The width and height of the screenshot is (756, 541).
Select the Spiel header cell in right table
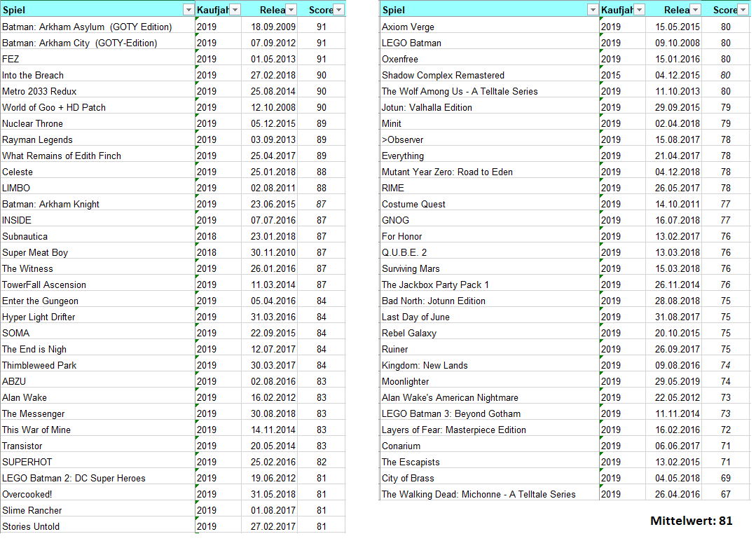[x=489, y=10]
